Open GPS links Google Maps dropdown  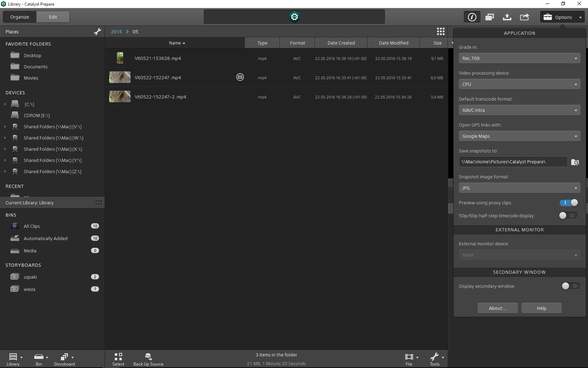(519, 136)
